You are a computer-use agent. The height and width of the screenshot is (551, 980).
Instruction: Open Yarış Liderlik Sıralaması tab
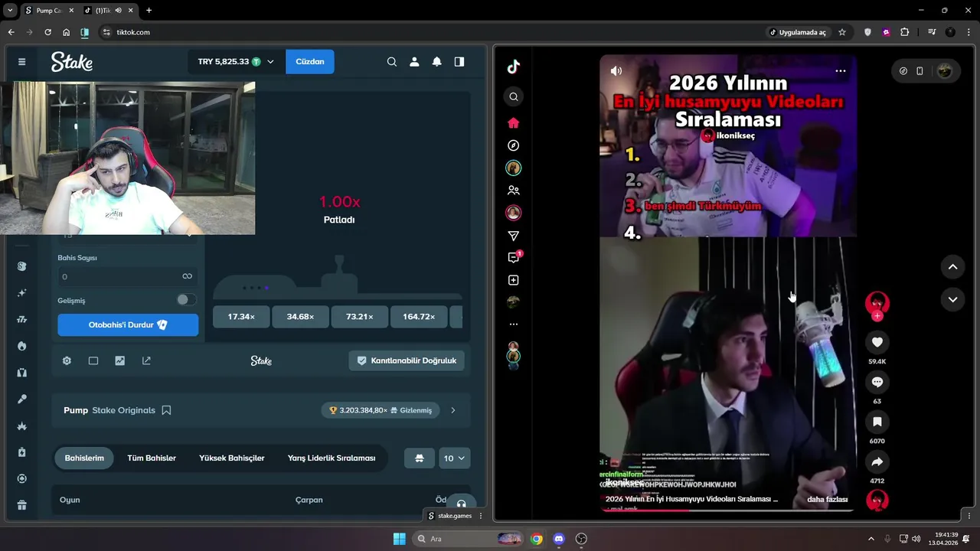pos(332,458)
